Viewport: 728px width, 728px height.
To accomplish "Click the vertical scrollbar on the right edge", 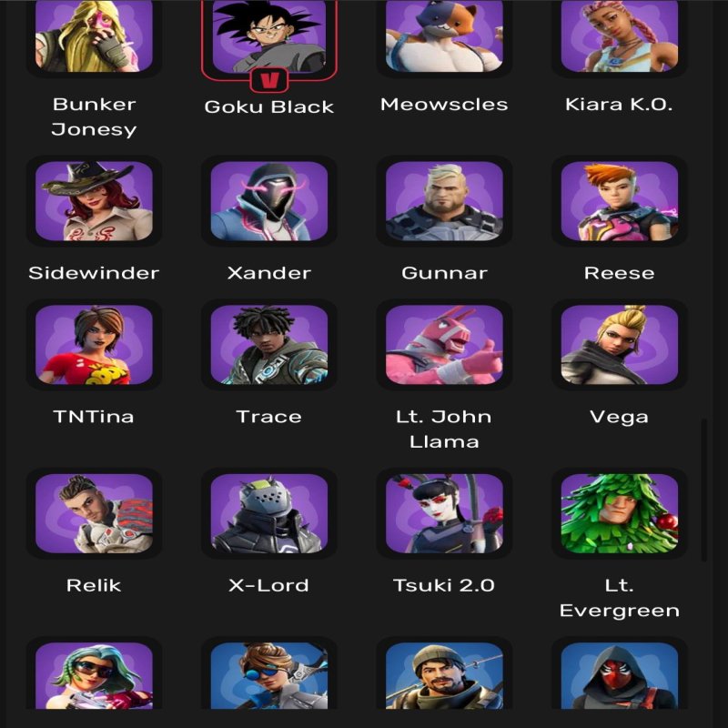I will click(x=703, y=490).
